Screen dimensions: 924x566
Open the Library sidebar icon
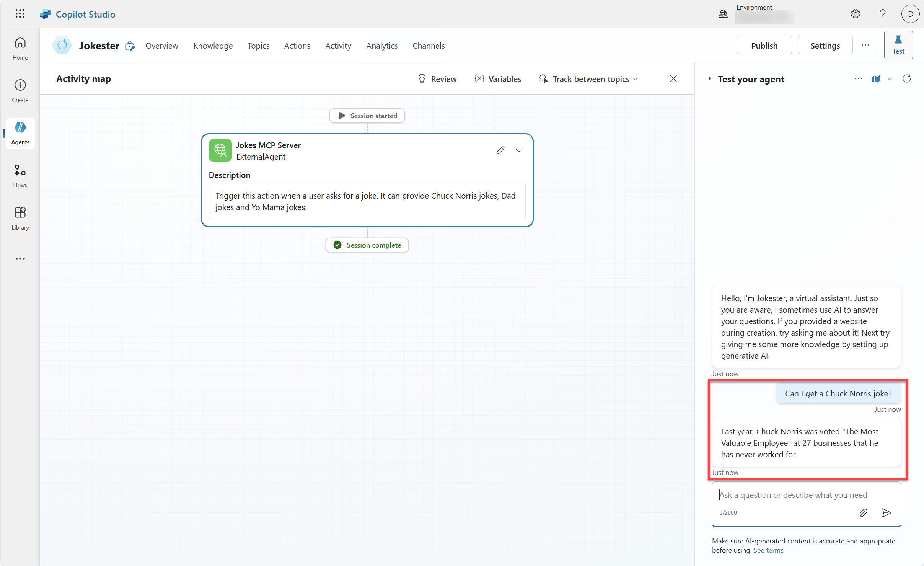(x=20, y=218)
